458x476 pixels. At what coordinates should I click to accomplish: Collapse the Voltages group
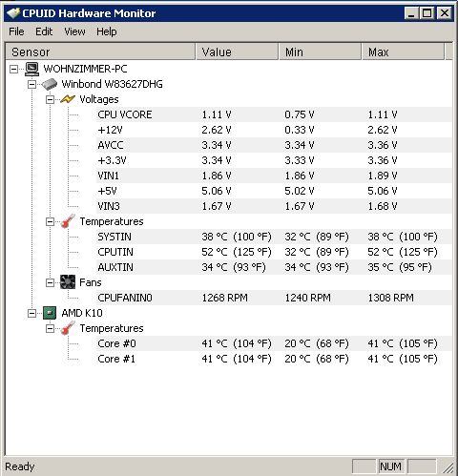[x=50, y=99]
